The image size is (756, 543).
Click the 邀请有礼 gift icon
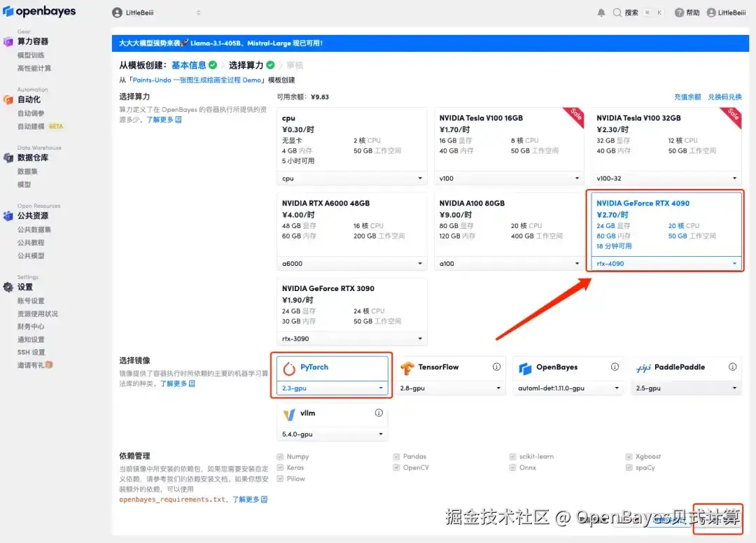pyautogui.click(x=49, y=365)
